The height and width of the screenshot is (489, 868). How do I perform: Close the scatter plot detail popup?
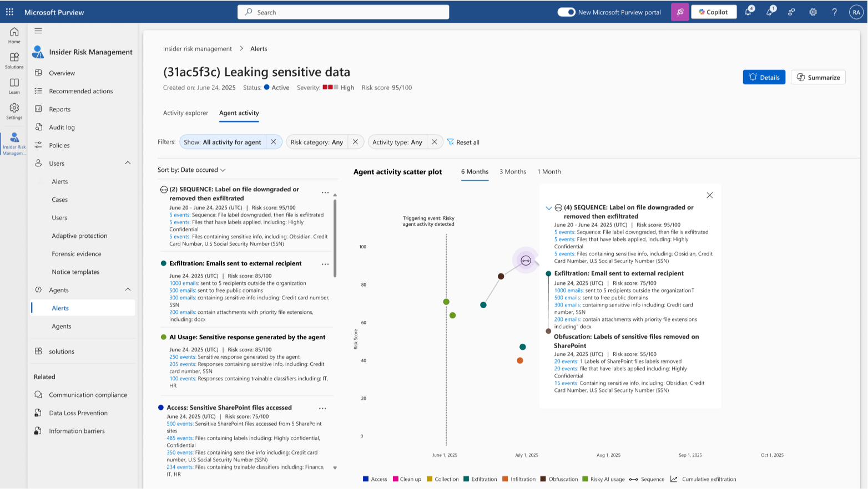(709, 195)
